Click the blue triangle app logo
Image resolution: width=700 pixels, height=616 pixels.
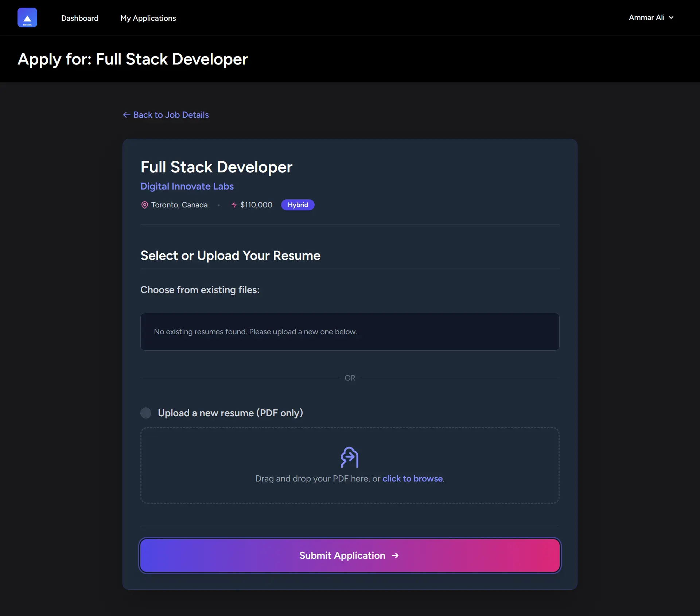[x=27, y=17]
